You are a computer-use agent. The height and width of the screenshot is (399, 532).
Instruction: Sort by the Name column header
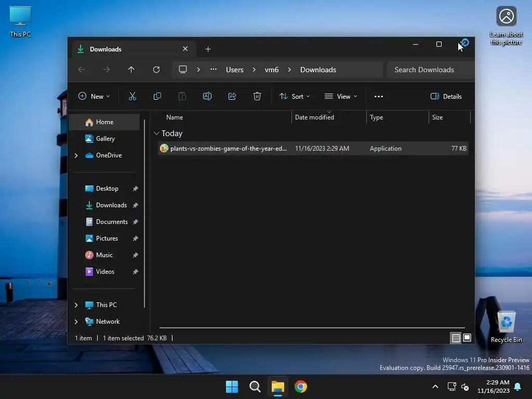[x=175, y=117]
